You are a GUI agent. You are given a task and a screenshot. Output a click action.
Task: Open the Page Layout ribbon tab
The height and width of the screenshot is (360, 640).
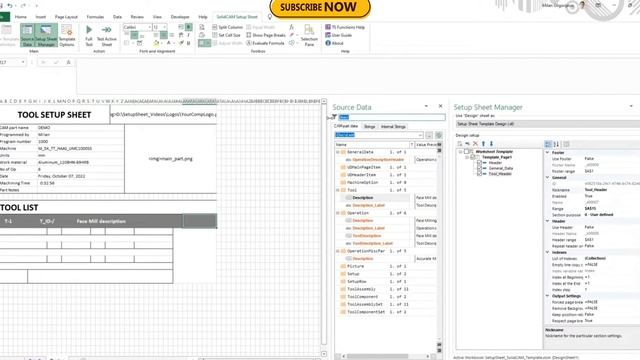(66, 17)
